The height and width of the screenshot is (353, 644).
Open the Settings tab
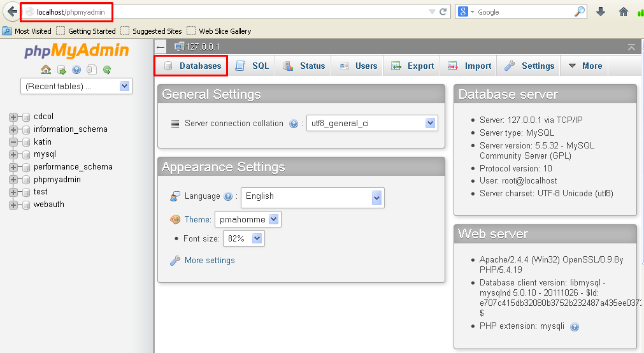[529, 66]
